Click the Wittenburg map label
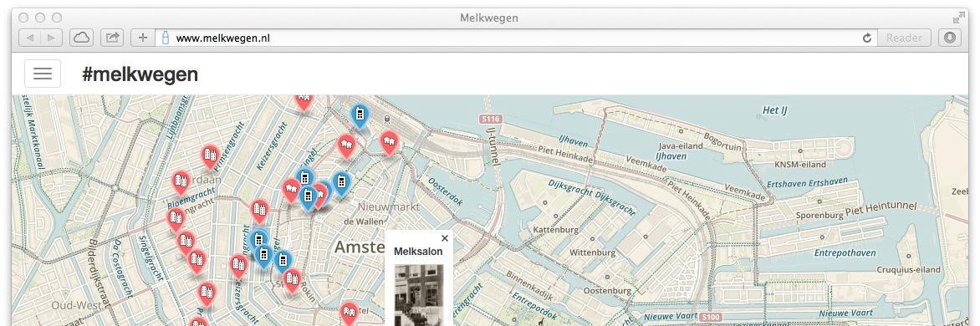980x326 pixels. click(x=593, y=253)
